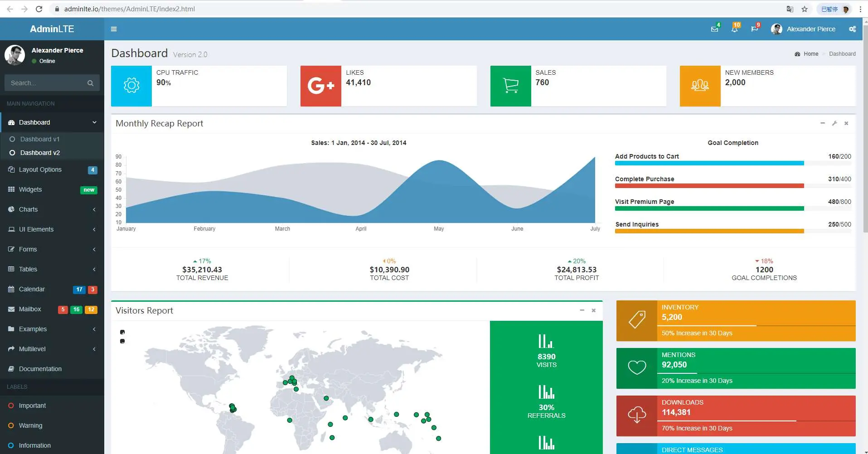Go back with the browser back arrow
This screenshot has height=454, width=868.
tap(10, 9)
